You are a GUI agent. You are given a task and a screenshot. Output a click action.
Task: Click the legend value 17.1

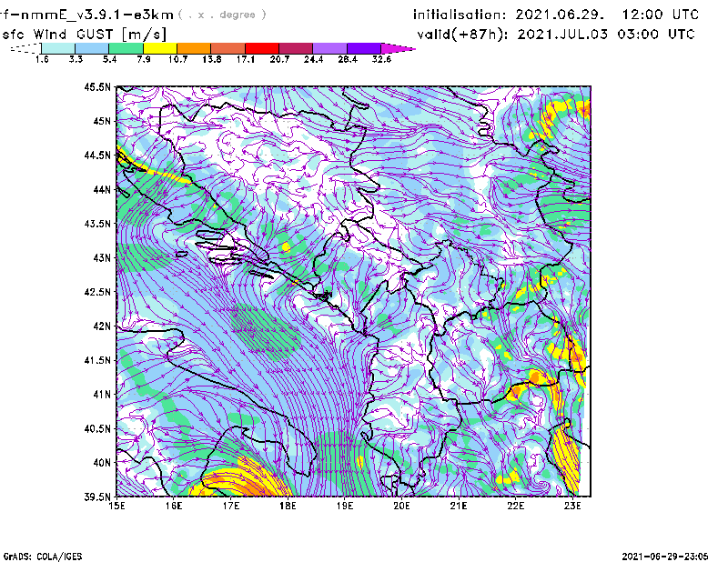click(245, 59)
